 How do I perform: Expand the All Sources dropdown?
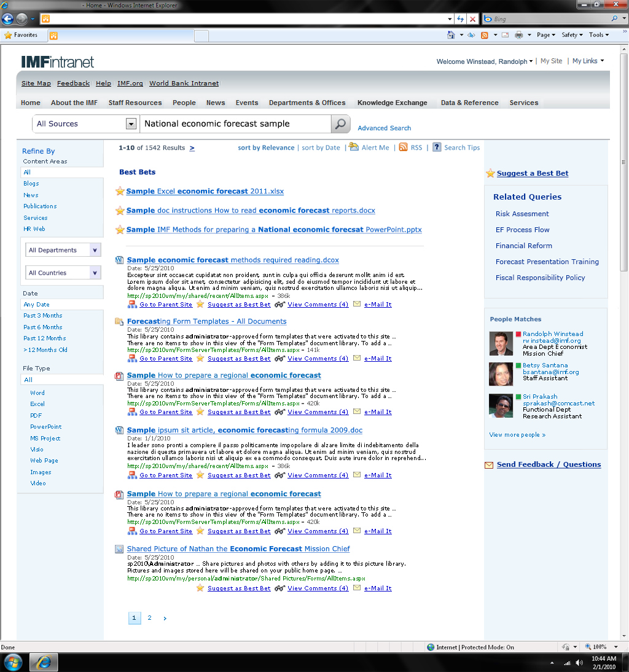click(131, 124)
